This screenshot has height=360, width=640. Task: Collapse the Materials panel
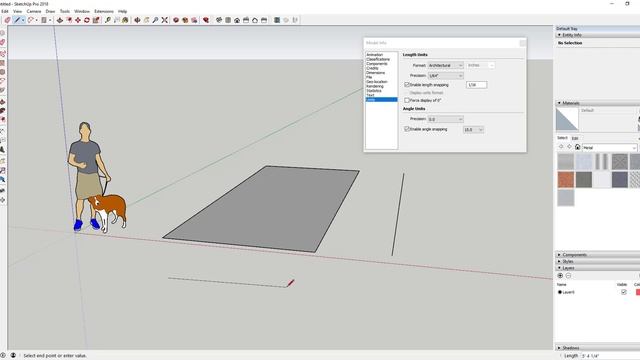click(559, 103)
